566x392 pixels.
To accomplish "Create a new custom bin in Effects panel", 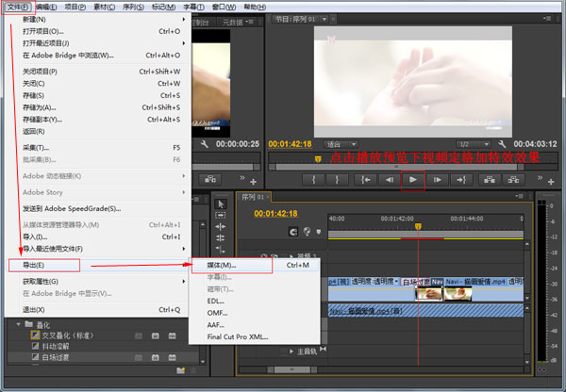I will click(x=181, y=370).
